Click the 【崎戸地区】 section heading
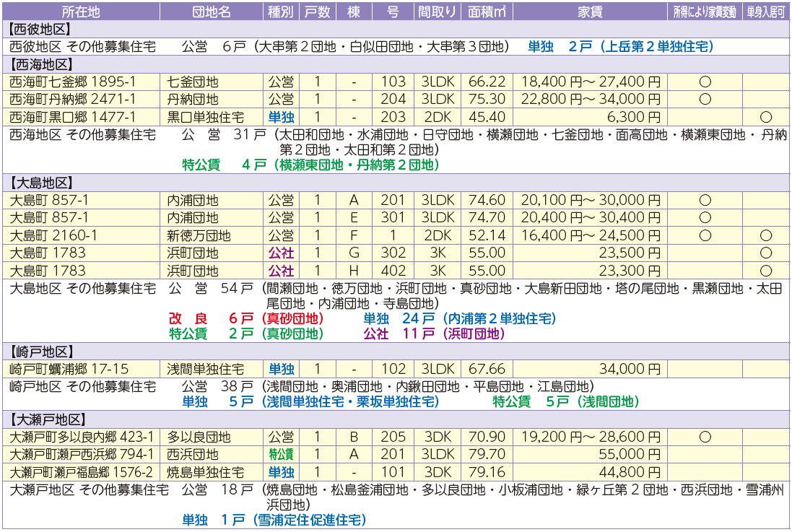The image size is (792, 532). point(40,352)
